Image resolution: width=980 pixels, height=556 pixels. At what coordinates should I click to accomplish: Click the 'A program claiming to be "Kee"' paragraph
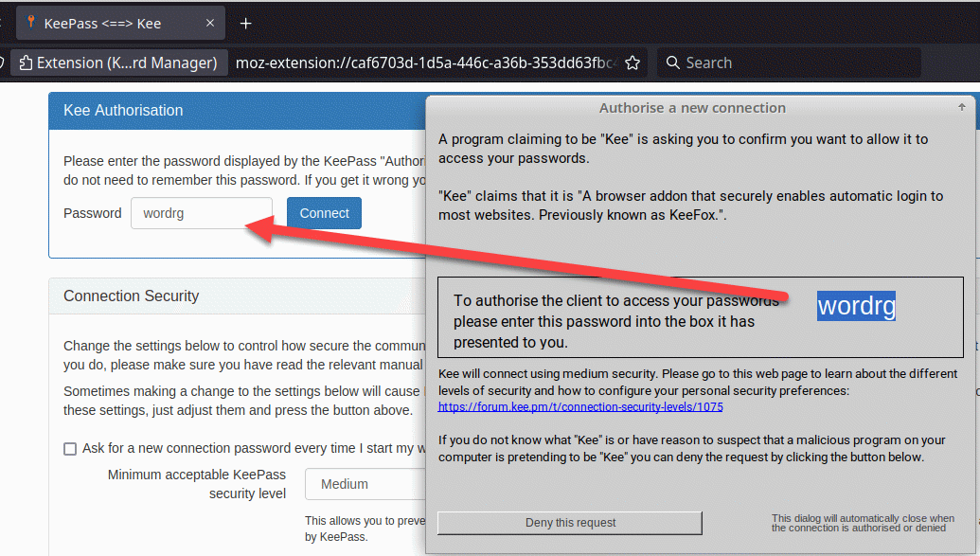point(683,148)
